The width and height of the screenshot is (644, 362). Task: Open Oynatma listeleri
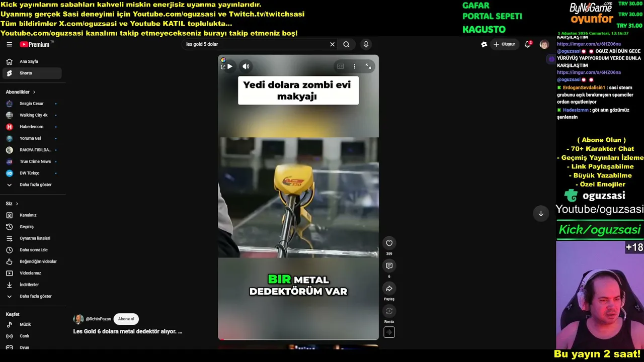click(33, 238)
